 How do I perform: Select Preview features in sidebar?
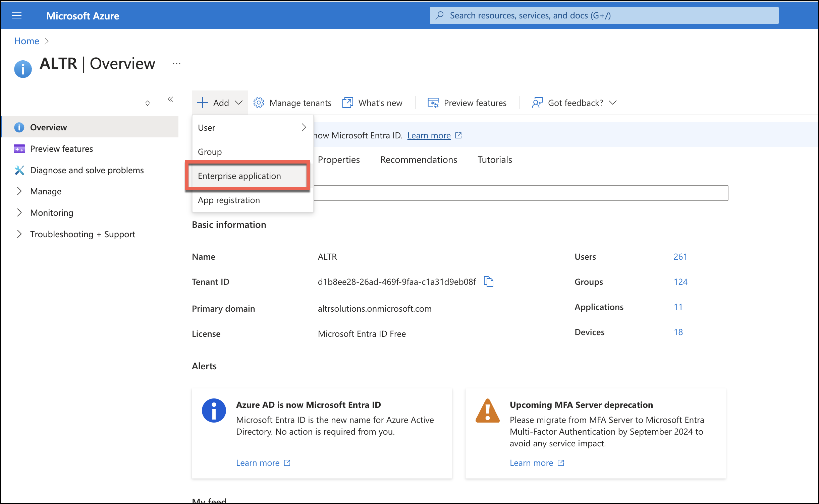(90, 149)
